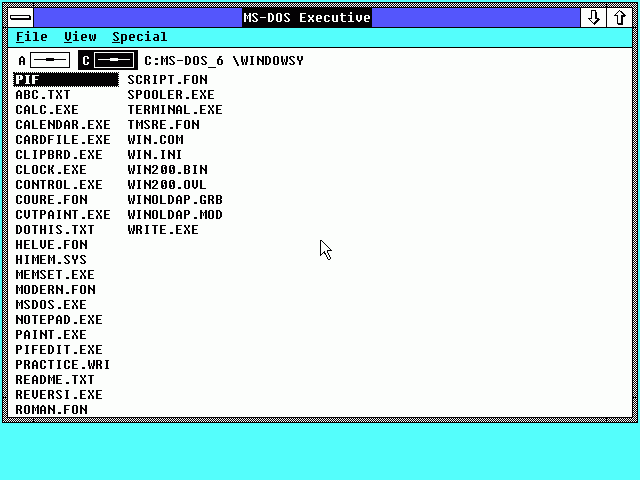Image resolution: width=640 pixels, height=480 pixels.
Task: Select CALC.EXE in the file list
Action: pyautogui.click(x=46, y=110)
